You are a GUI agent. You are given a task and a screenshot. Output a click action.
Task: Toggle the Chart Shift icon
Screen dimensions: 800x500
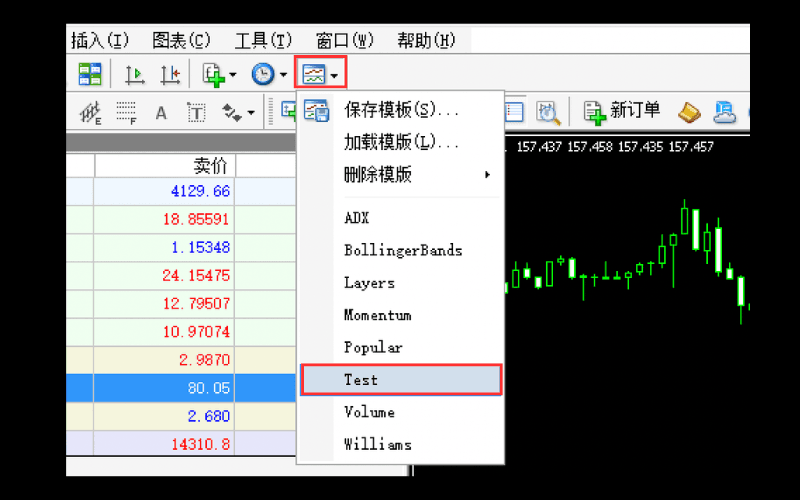tap(169, 74)
